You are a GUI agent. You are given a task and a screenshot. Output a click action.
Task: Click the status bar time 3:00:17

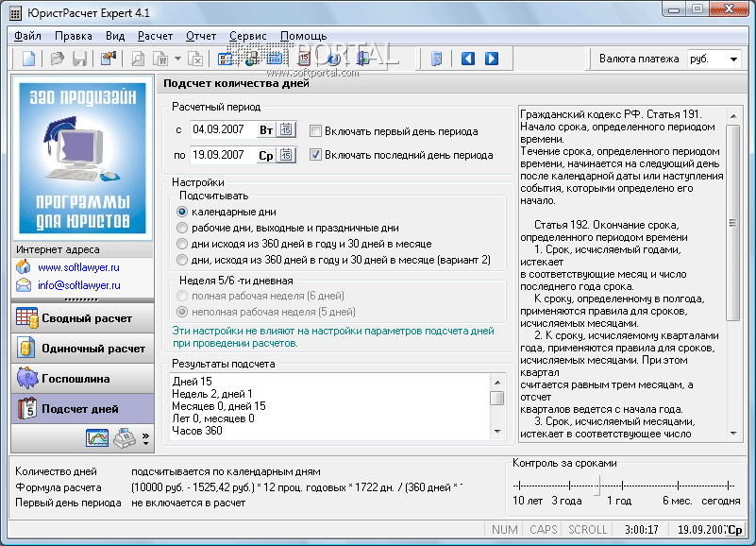(641, 530)
